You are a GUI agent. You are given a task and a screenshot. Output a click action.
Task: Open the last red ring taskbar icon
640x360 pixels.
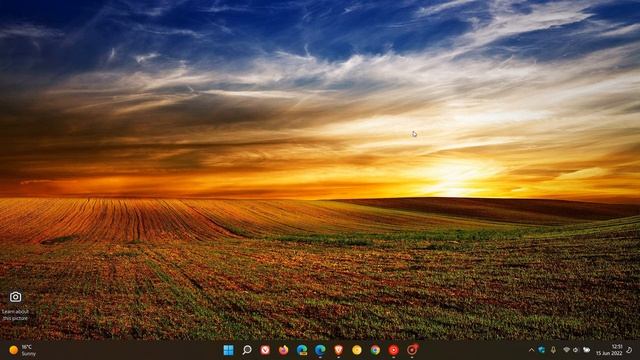[412, 350]
